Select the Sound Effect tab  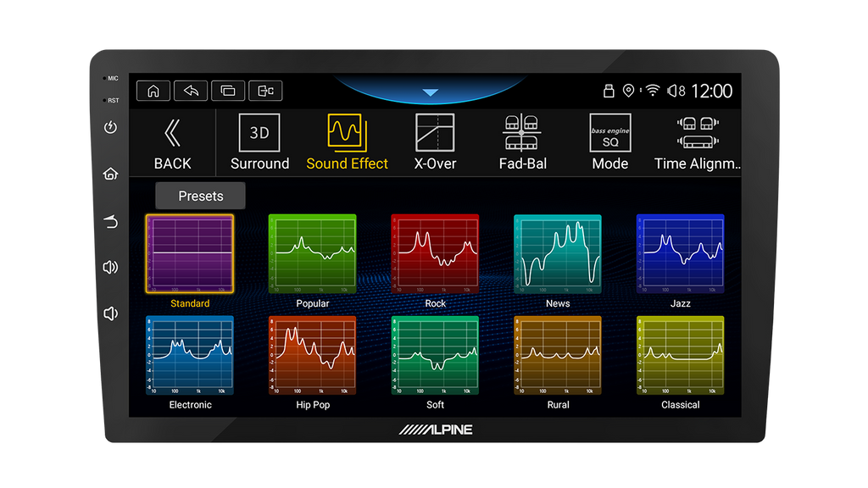(347, 142)
